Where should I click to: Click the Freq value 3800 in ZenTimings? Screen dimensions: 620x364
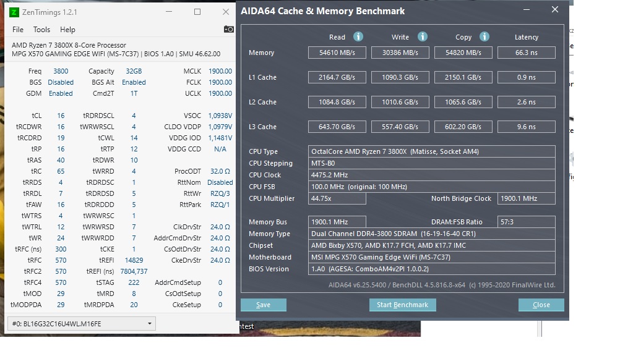(x=61, y=71)
